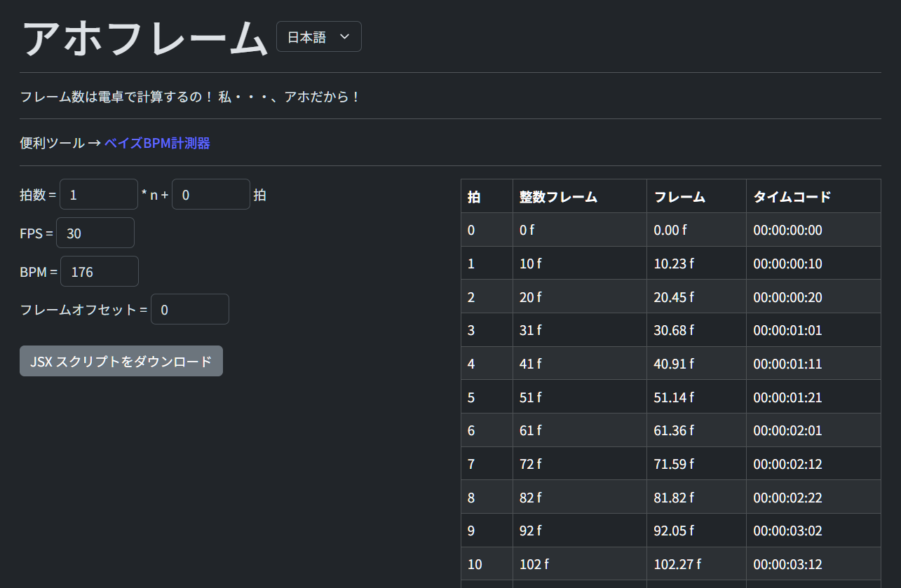Click timecode 00:00:03:12 in the table
The width and height of the screenshot is (901, 588).
[787, 564]
